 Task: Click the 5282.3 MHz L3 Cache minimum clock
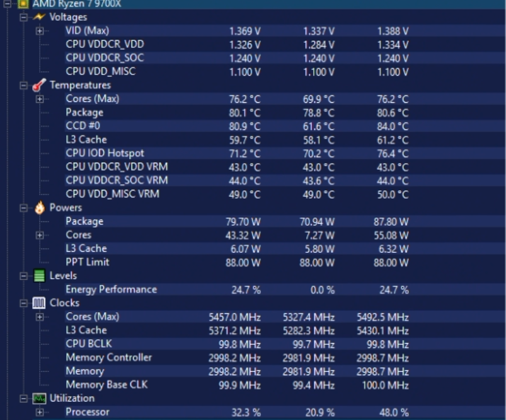pyautogui.click(x=309, y=331)
